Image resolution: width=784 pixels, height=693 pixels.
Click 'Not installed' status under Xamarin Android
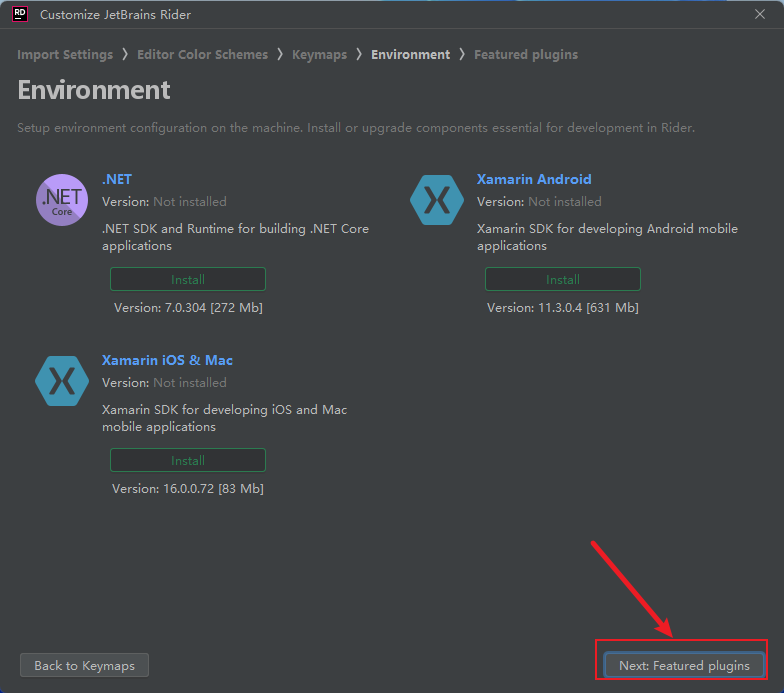pos(565,202)
